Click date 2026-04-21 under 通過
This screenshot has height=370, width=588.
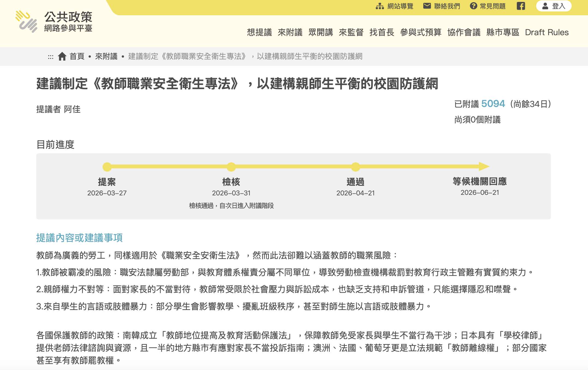pos(355,193)
